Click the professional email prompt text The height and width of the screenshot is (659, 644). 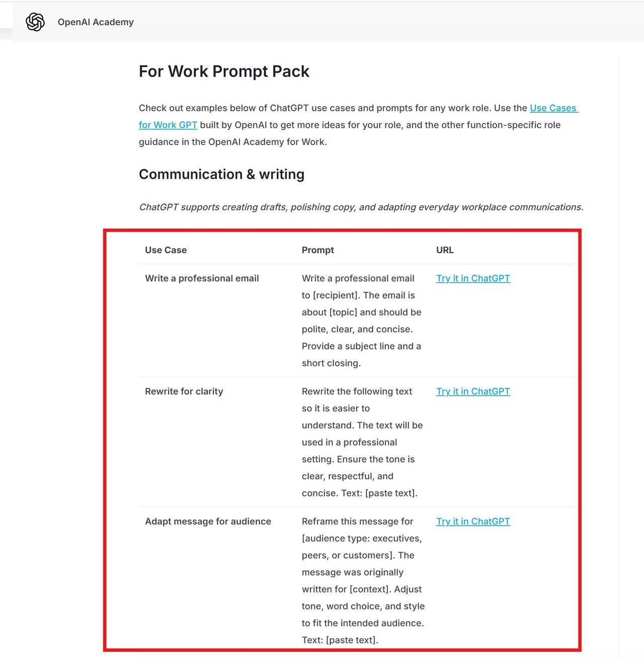tap(361, 321)
